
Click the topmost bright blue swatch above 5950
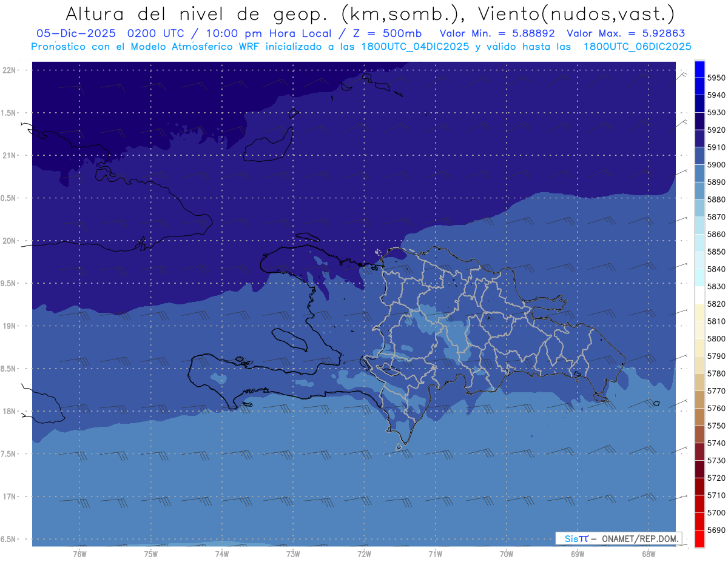pyautogui.click(x=699, y=69)
